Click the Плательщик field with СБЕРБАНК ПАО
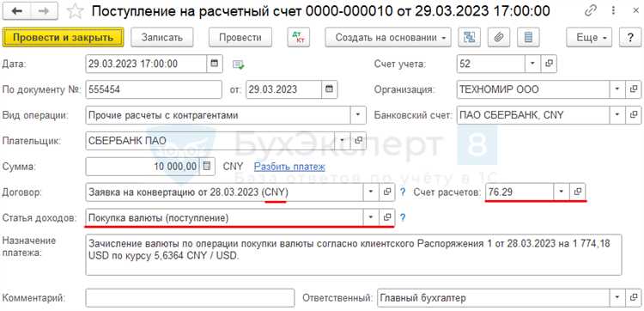This screenshot has height=311, width=644. point(210,141)
